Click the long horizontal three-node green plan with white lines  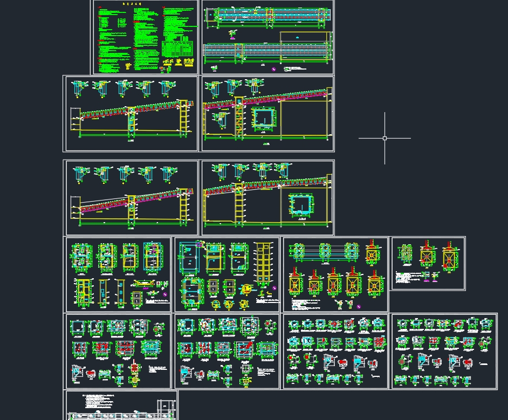tap(325, 252)
